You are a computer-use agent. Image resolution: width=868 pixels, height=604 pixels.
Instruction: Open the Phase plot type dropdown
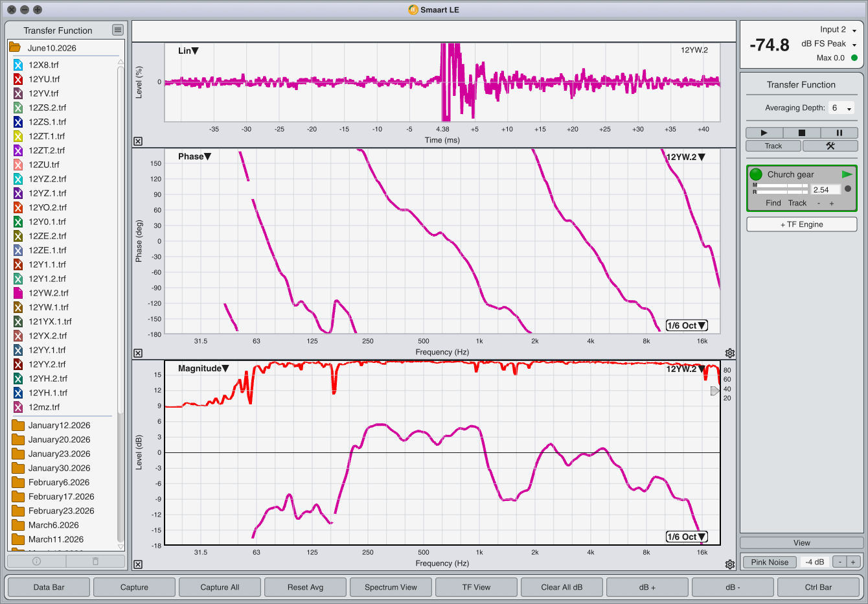194,156
